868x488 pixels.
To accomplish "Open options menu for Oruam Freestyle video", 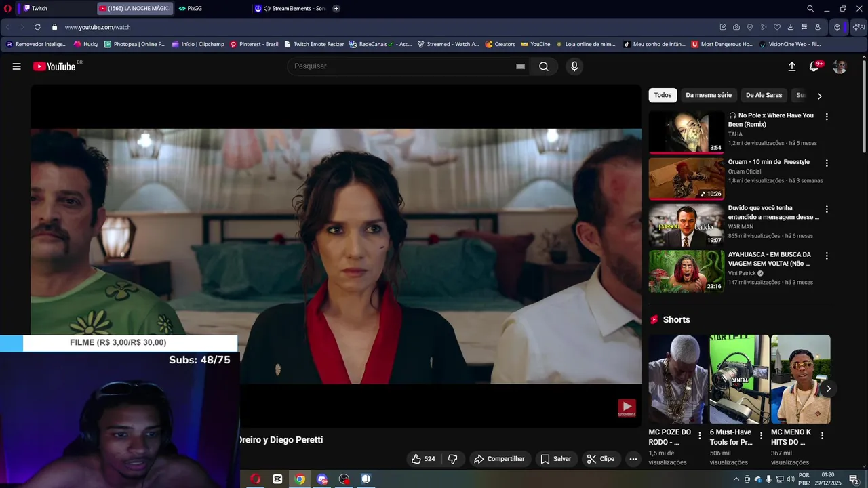I will (827, 163).
